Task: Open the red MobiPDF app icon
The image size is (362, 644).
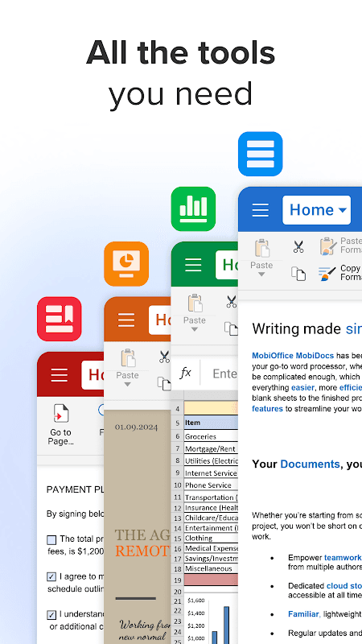Action: tap(59, 319)
